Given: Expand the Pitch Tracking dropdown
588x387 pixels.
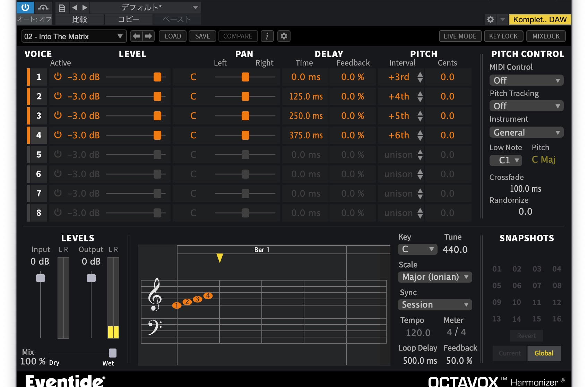Looking at the screenshot, I should [x=526, y=106].
